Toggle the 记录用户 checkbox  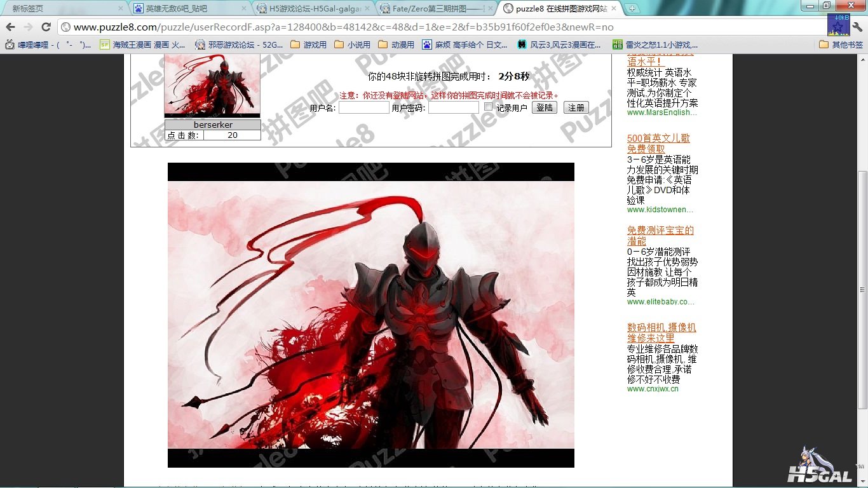tap(488, 107)
